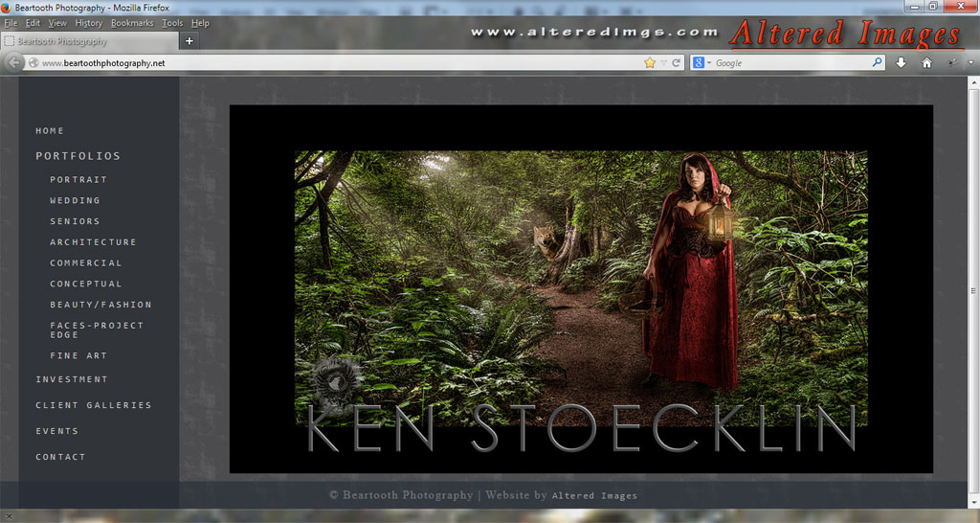Screen dimensions: 980x523
Task: View the WEDDING portfolio
Action: point(75,200)
